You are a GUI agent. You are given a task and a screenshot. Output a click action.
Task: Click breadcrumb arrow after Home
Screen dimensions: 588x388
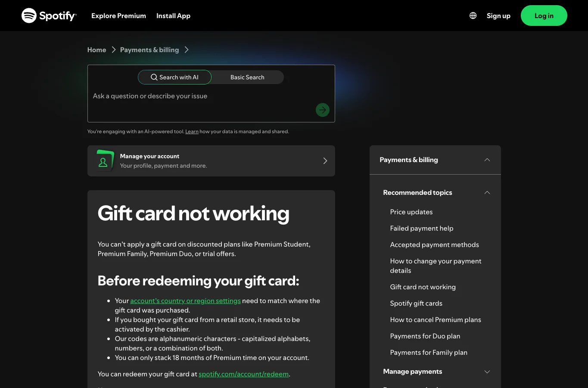tap(114, 50)
